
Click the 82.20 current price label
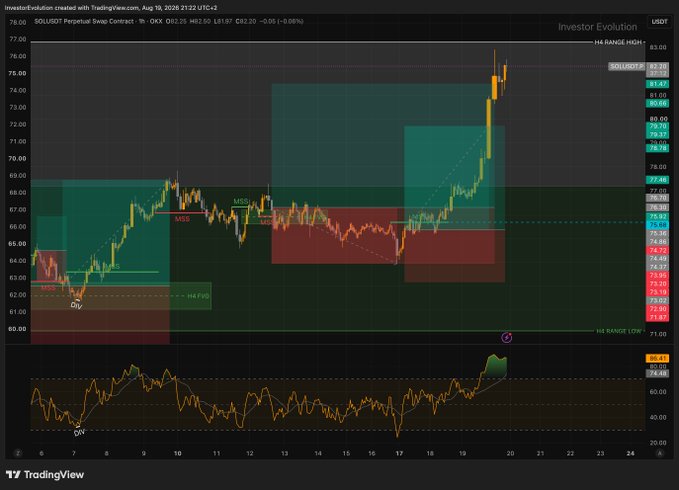coord(658,66)
